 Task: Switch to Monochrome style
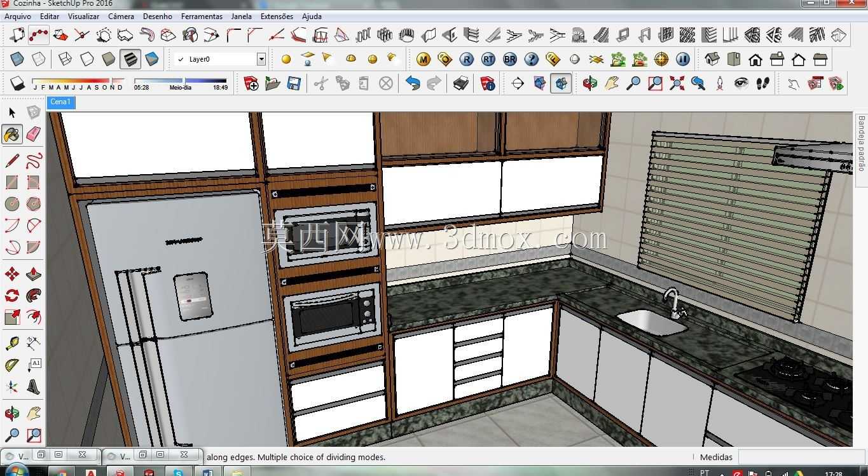click(x=152, y=60)
